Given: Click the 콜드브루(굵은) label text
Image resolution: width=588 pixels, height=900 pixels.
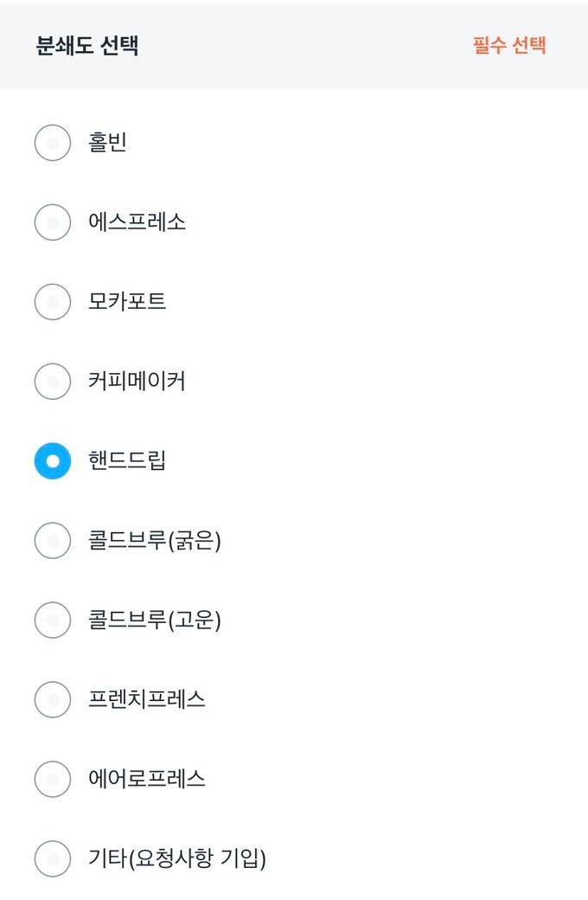Looking at the screenshot, I should point(155,541).
